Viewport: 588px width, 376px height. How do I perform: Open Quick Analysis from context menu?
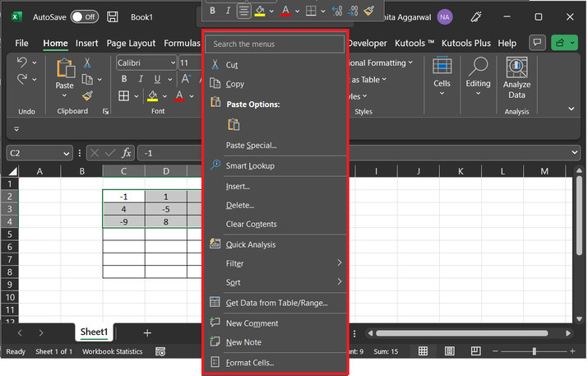[275, 244]
